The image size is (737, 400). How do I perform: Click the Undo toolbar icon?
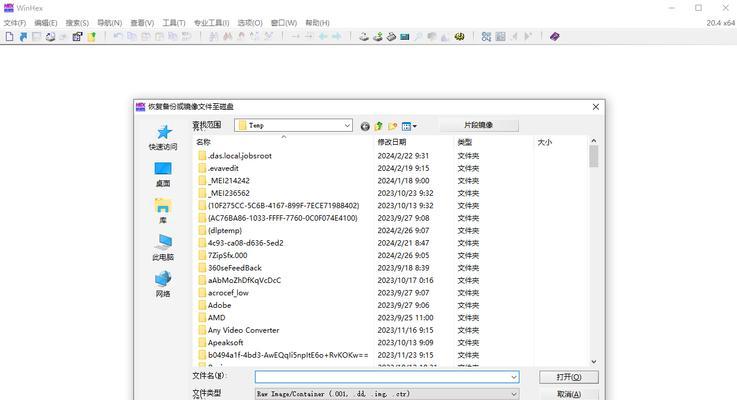click(118, 37)
